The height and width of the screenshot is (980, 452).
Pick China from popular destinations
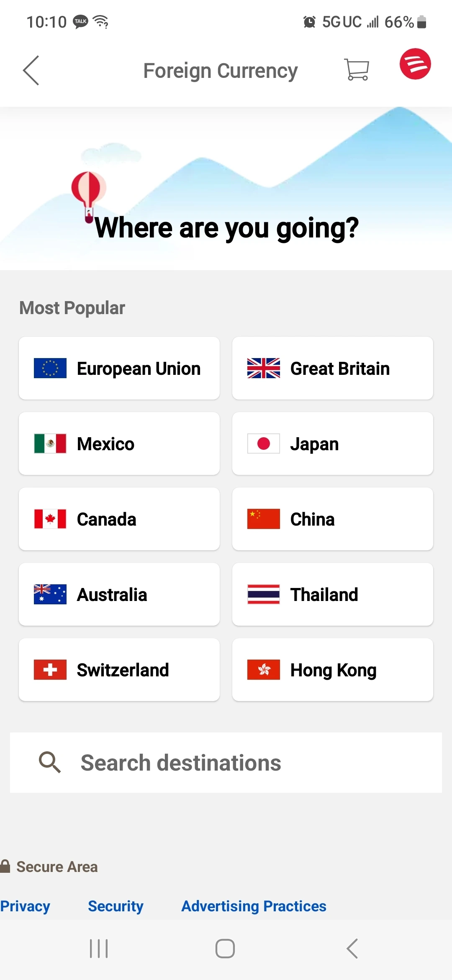[333, 519]
